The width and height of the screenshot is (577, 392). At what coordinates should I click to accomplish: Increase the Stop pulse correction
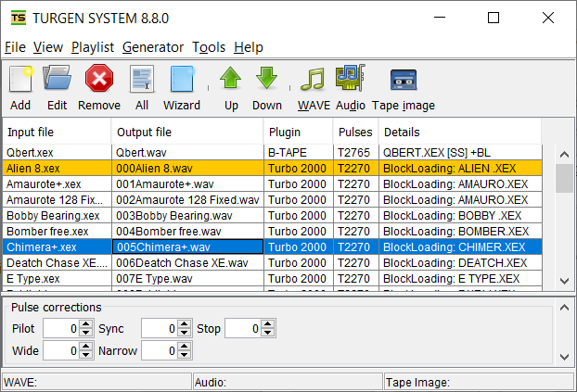(x=267, y=324)
